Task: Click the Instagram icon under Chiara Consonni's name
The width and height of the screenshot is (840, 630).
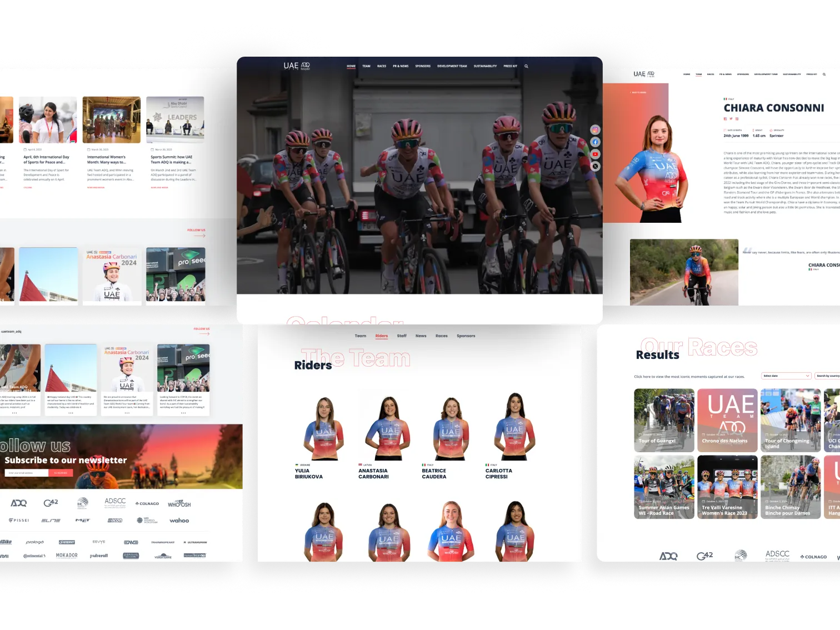Action: coord(737,118)
